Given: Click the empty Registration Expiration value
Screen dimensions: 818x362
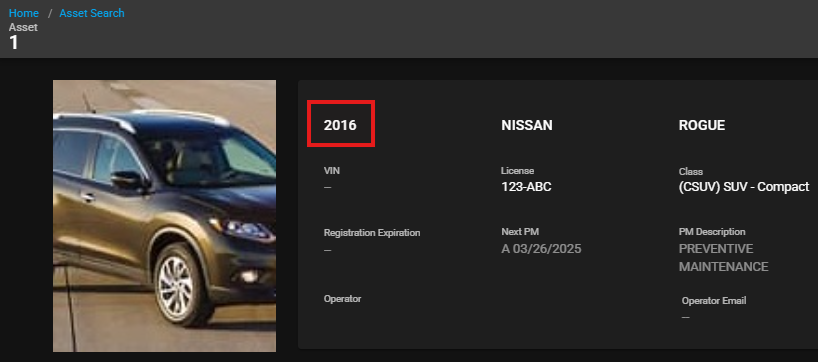Looking at the screenshot, I should (328, 250).
